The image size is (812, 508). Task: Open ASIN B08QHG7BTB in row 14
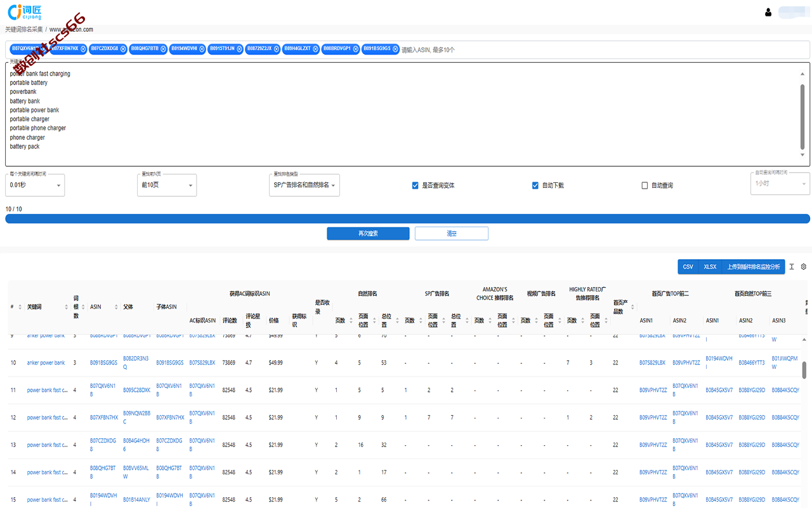pos(103,472)
